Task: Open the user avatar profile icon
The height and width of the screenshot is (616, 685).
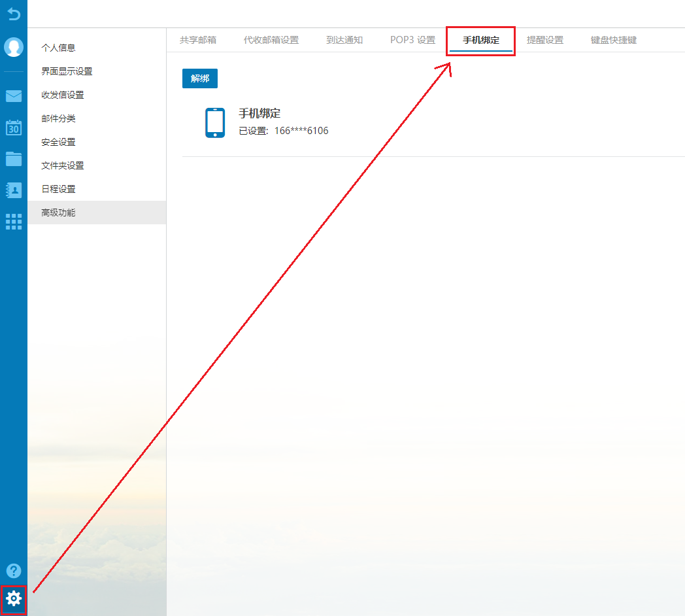Action: 14,47
